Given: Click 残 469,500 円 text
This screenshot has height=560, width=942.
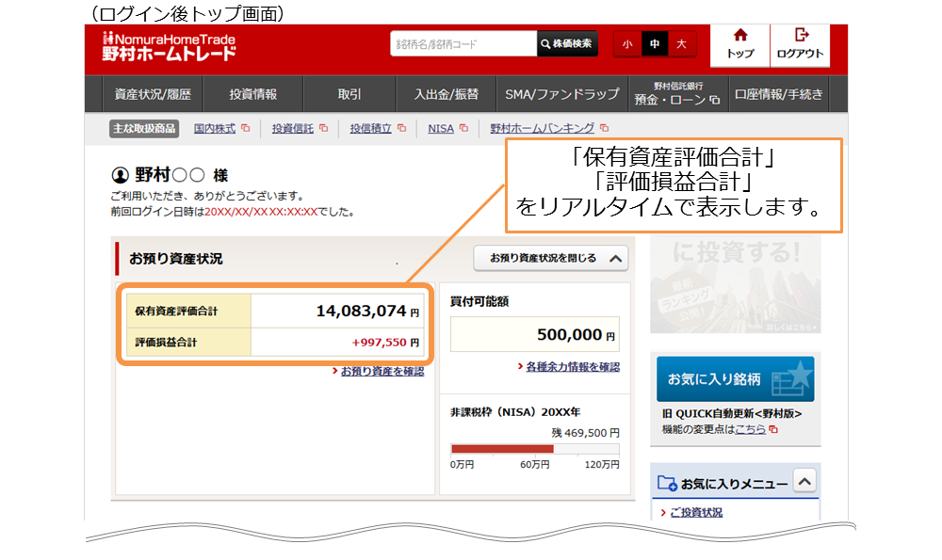Looking at the screenshot, I should 585,433.
